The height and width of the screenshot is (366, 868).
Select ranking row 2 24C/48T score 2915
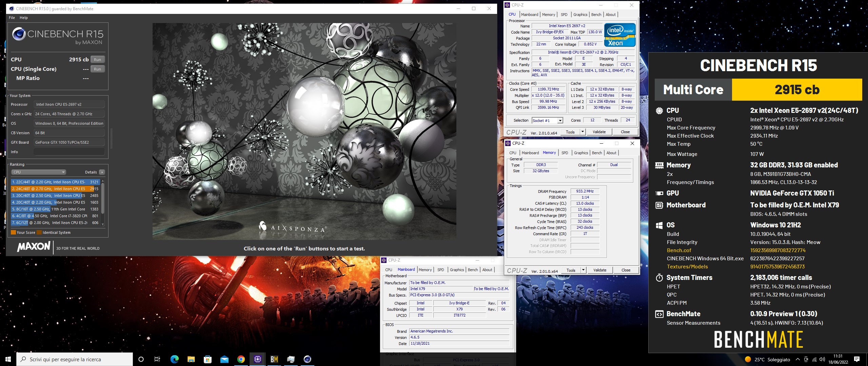point(55,189)
